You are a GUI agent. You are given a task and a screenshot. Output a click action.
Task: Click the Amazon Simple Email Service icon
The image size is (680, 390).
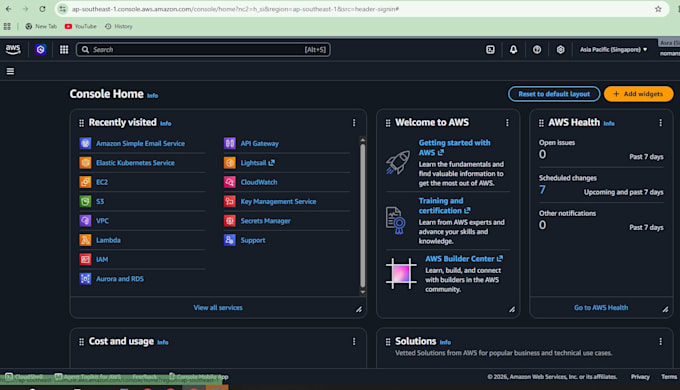pyautogui.click(x=85, y=143)
